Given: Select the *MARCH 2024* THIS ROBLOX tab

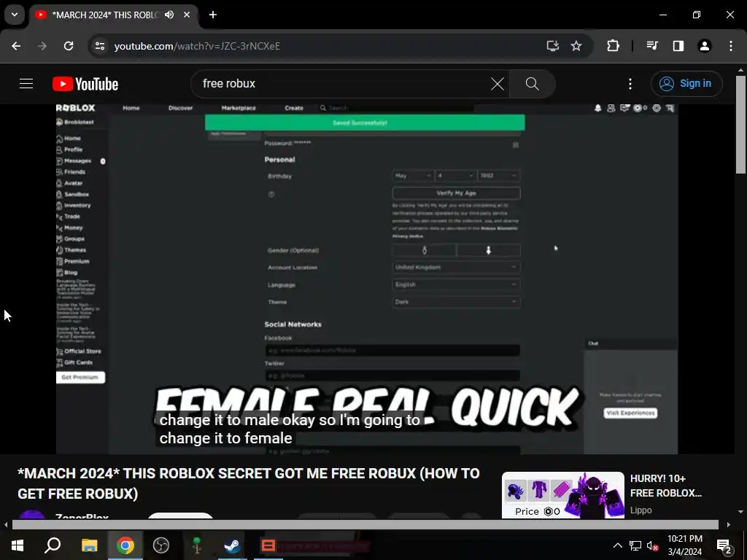Looking at the screenshot, I should (x=105, y=15).
